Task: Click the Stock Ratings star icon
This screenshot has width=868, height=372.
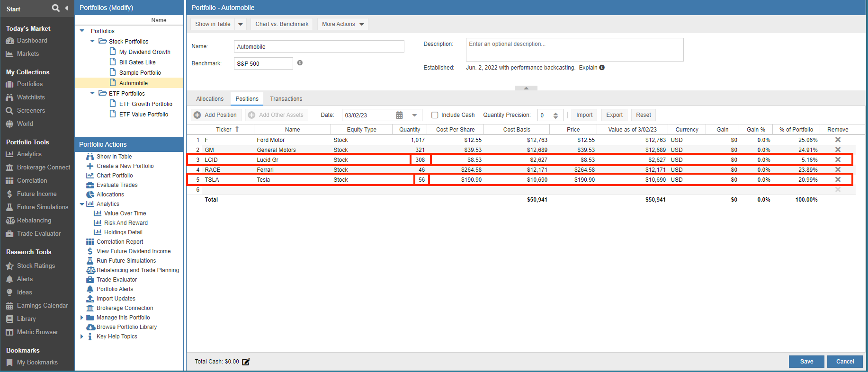Action: (x=9, y=266)
